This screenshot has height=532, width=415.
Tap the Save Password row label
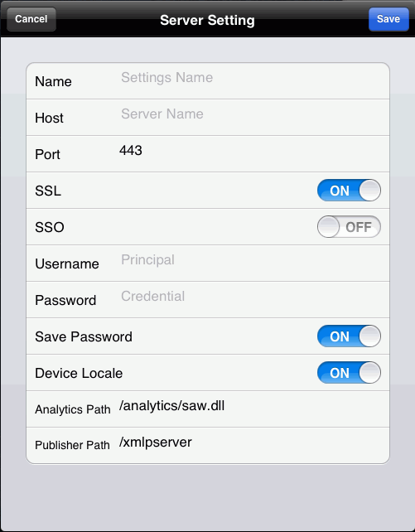(84, 336)
